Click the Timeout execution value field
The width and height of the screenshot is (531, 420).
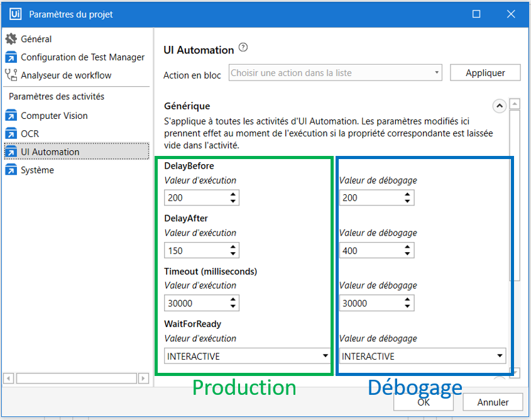pyautogui.click(x=195, y=303)
